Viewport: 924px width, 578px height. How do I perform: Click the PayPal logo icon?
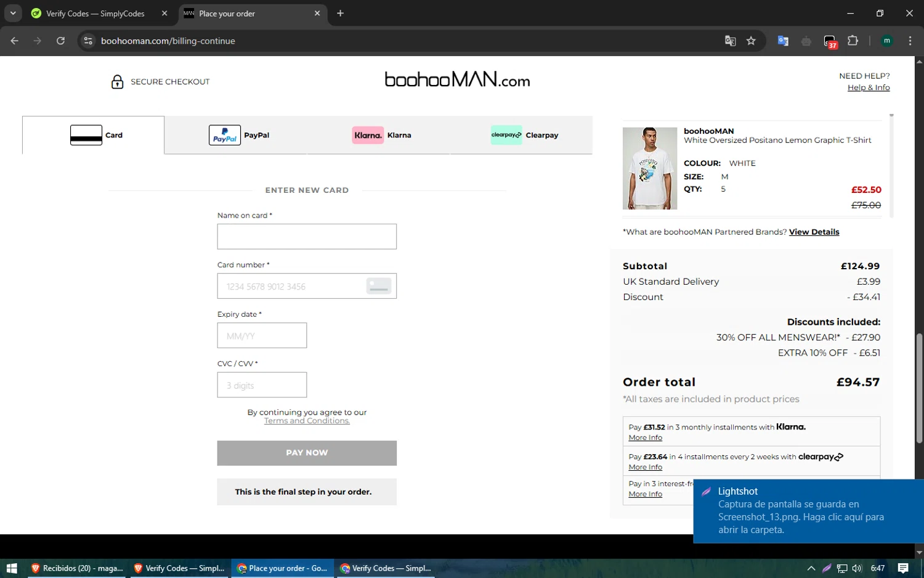tap(225, 135)
